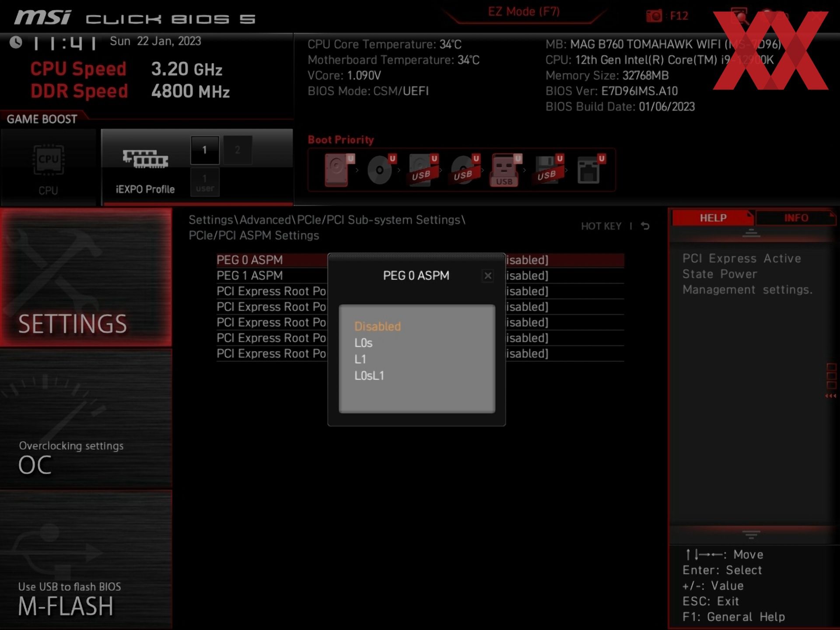The image size is (840, 630).
Task: Click the CPU Core Temperature 34°C reading
Action: pos(385,45)
